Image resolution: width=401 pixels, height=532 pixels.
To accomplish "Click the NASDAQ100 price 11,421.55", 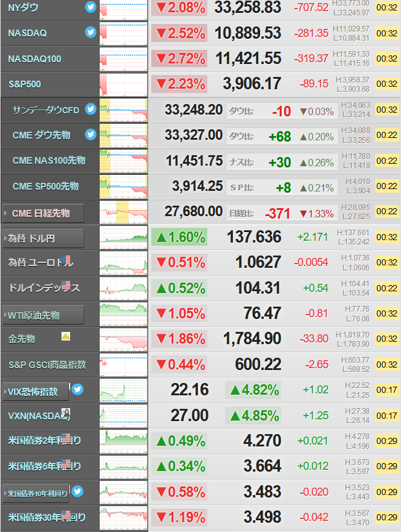I will tap(248, 58).
